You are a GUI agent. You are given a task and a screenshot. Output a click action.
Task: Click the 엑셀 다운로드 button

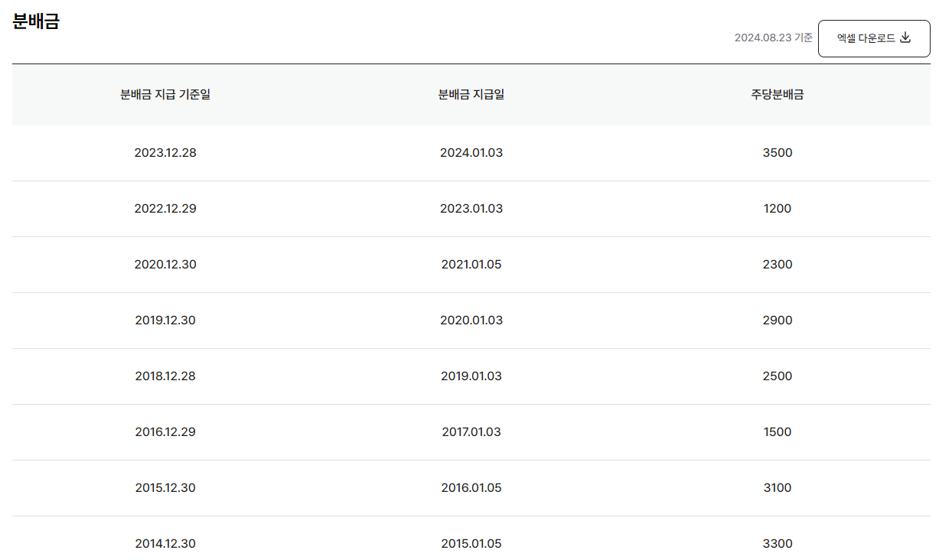874,38
